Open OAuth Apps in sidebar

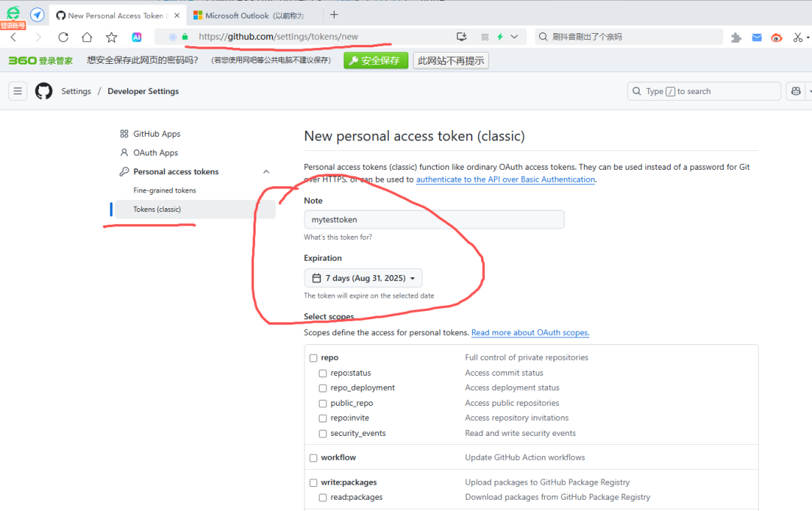click(156, 153)
